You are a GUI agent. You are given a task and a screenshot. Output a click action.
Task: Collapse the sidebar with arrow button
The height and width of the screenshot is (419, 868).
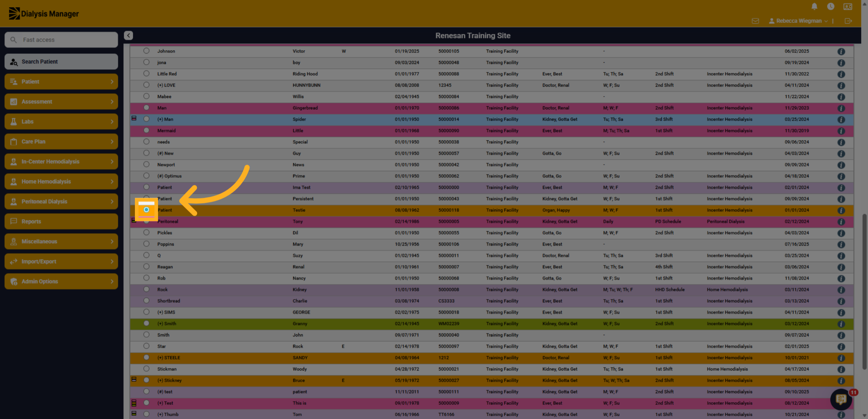coord(128,35)
